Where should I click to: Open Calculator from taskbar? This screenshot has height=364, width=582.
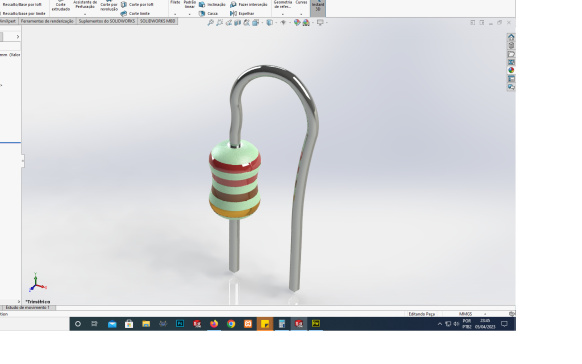(x=282, y=324)
